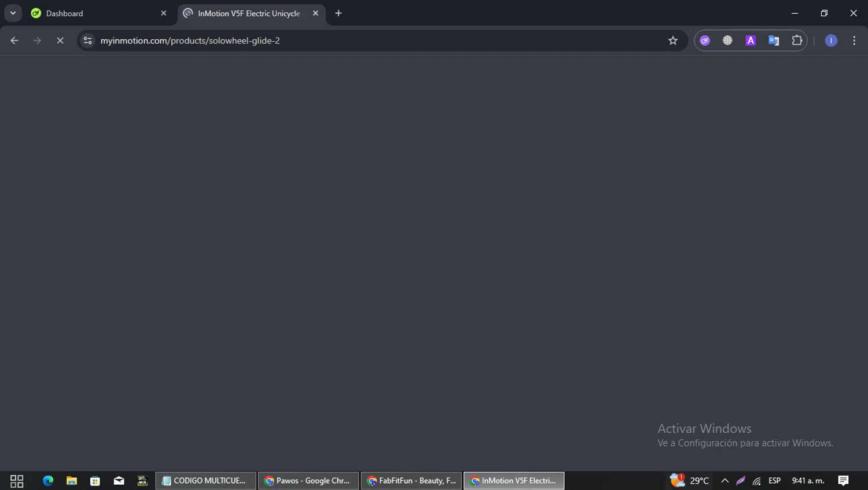Open the Extensions puzzle piece menu

coord(797,40)
